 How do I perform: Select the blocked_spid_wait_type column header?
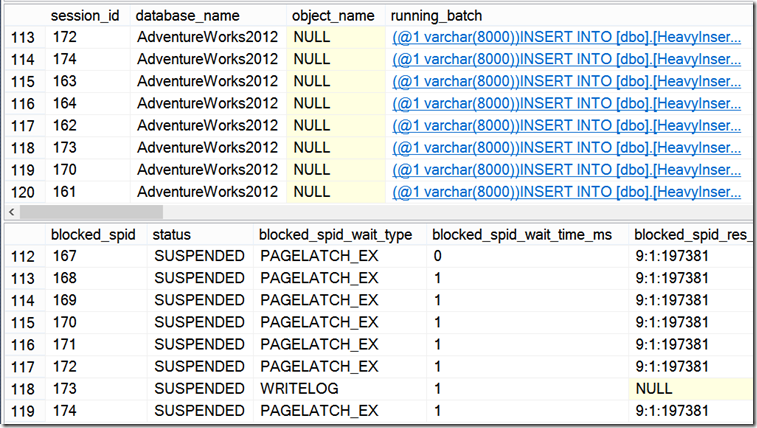point(340,235)
